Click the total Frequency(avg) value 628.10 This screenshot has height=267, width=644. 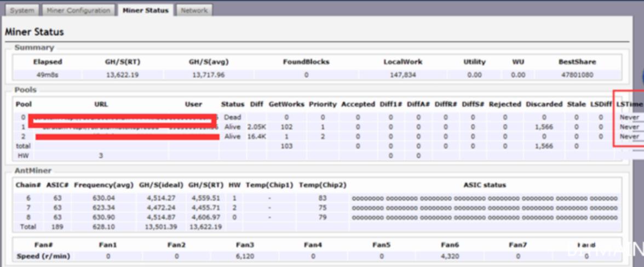(x=104, y=227)
